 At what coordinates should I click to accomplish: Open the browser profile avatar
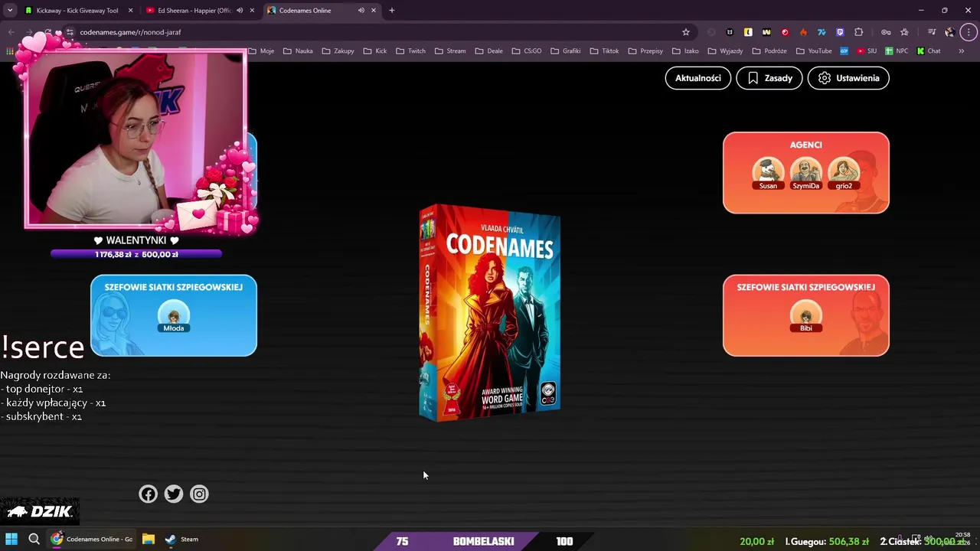[x=950, y=32]
